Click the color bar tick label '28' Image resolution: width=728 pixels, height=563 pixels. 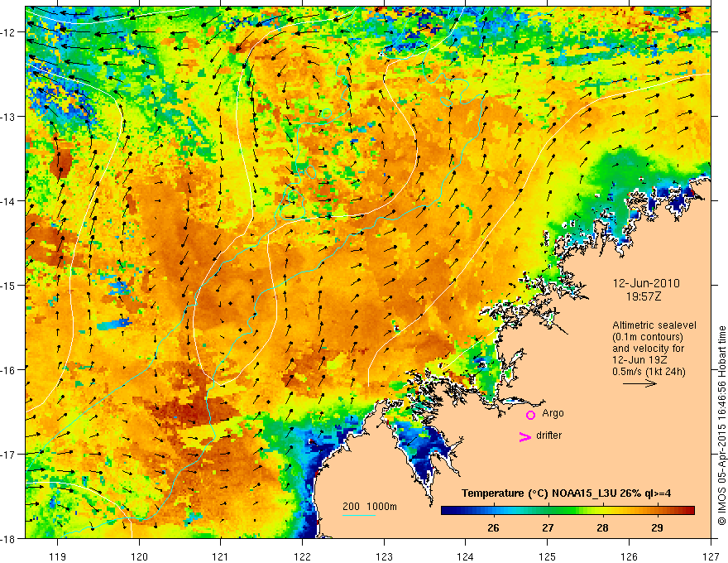602,527
